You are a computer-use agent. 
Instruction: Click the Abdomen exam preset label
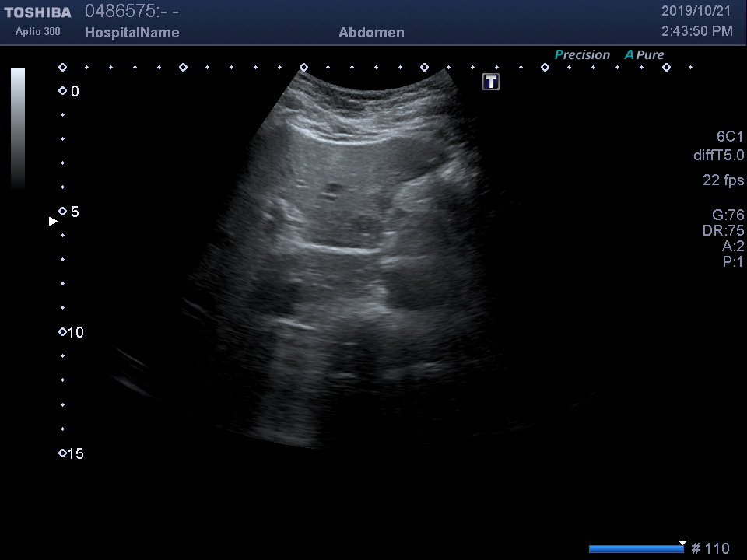click(371, 33)
